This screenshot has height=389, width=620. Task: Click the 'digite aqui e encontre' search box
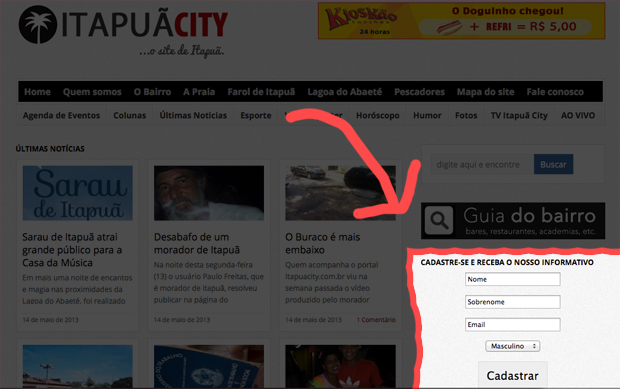pos(482,164)
